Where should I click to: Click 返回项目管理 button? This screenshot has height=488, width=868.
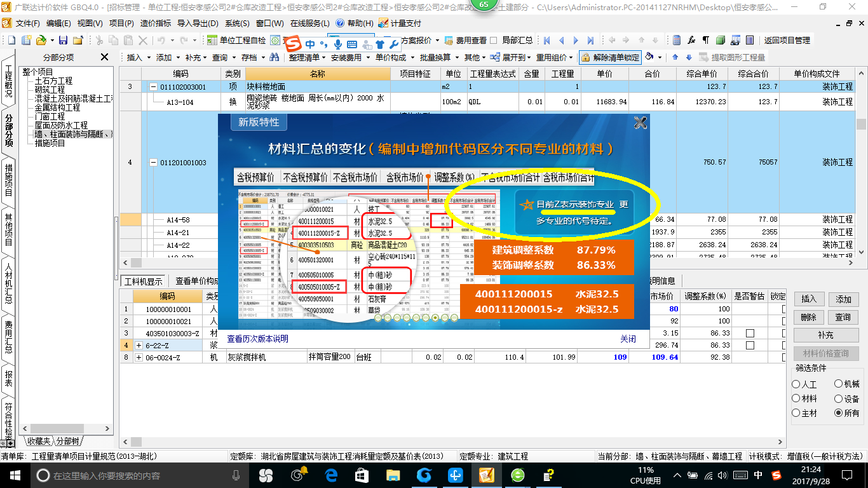pos(787,40)
